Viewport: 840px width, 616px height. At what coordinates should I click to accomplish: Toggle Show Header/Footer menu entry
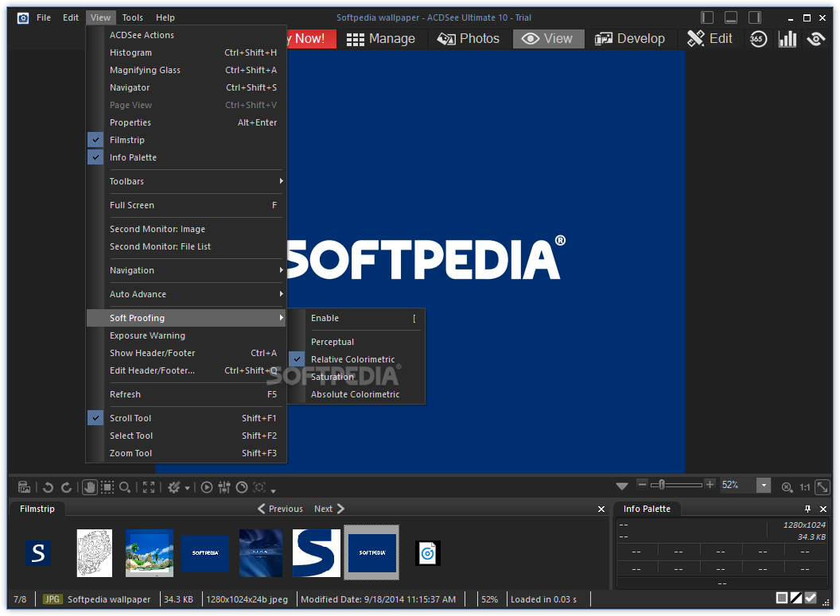pos(186,353)
